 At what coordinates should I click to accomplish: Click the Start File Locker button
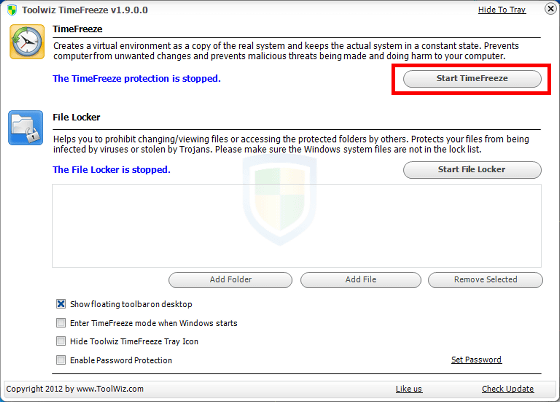[472, 170]
